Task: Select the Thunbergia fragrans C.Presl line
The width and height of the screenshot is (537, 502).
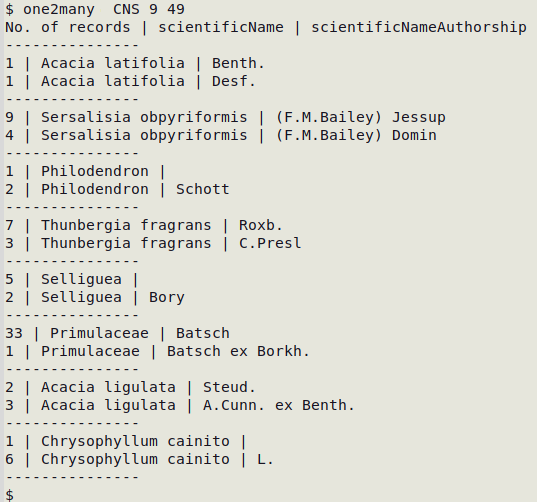Action: pyautogui.click(x=153, y=243)
